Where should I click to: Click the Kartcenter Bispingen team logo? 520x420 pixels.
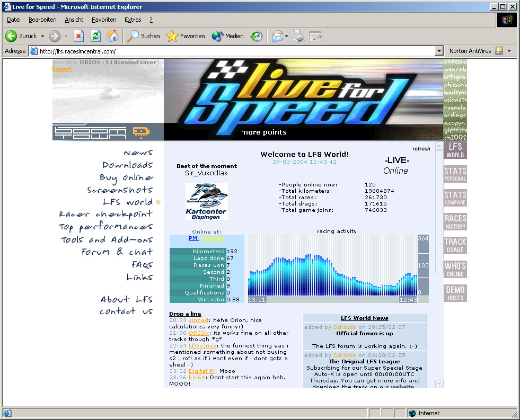(206, 201)
